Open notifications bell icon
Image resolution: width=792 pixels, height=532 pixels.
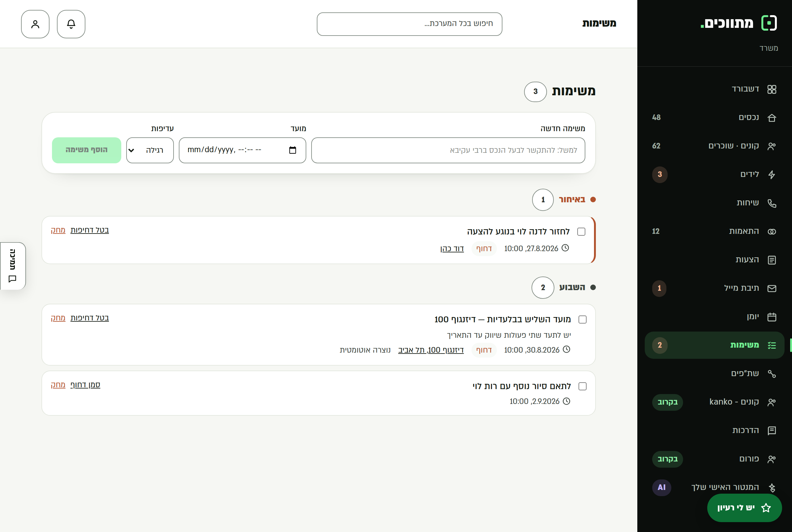point(71,24)
